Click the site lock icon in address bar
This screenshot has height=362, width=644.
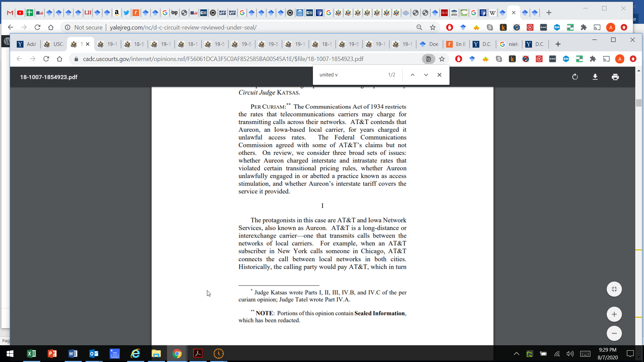pyautogui.click(x=76, y=59)
